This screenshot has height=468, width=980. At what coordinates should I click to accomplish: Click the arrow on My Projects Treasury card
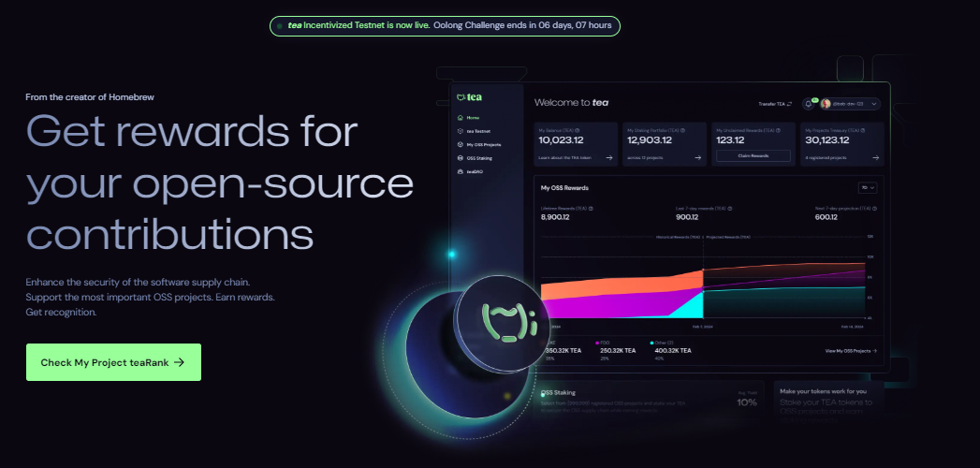click(x=877, y=158)
